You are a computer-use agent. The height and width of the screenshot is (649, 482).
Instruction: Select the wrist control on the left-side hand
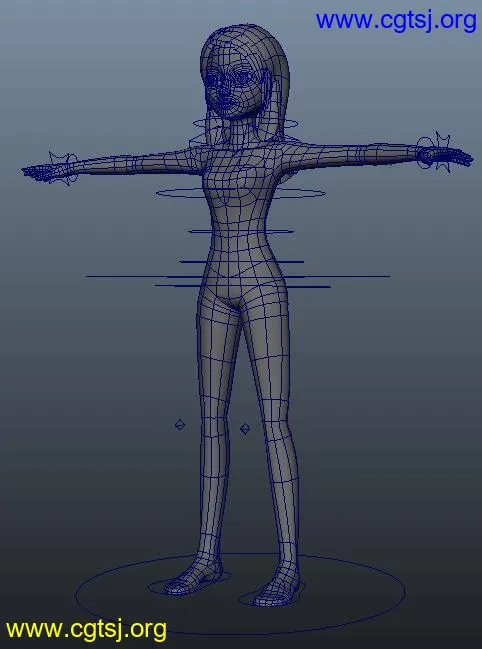click(x=62, y=168)
